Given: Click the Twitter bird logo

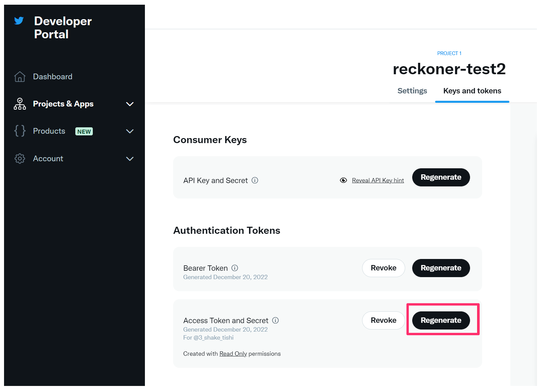Looking at the screenshot, I should click(19, 21).
